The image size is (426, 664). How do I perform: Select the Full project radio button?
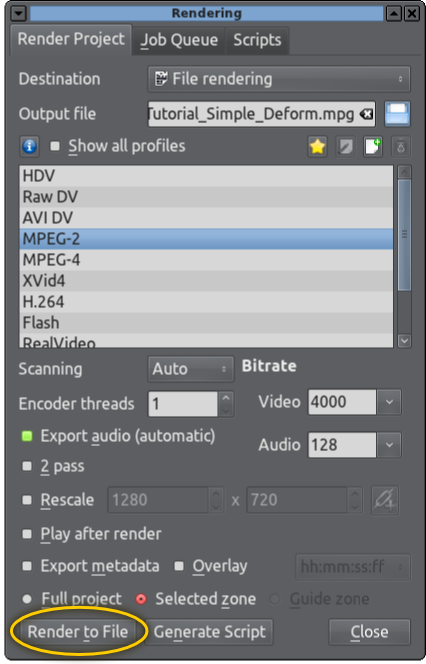27,599
